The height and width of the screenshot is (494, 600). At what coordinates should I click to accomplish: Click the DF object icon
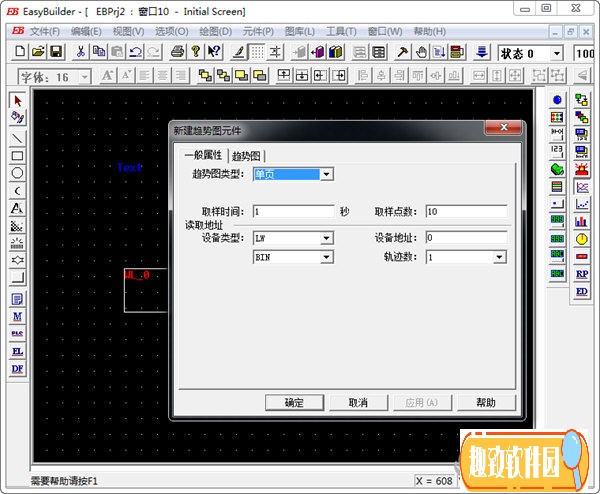(x=18, y=369)
